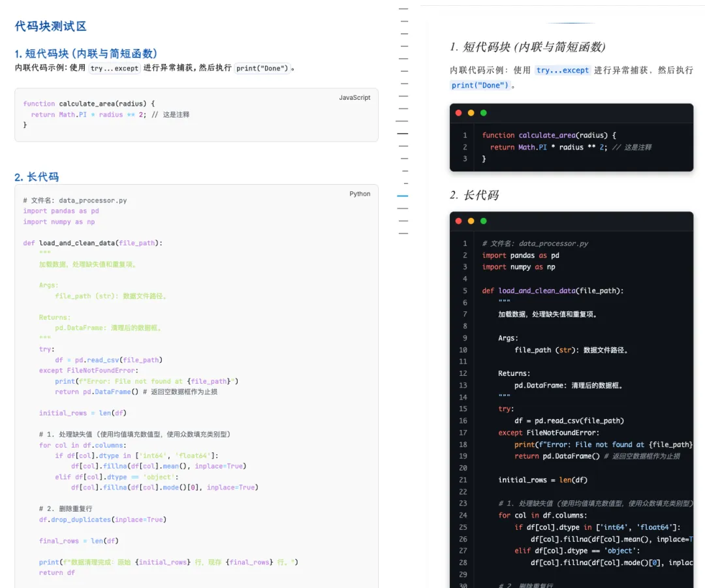Click initial_rows = len(df) in dark preview

tap(542, 480)
